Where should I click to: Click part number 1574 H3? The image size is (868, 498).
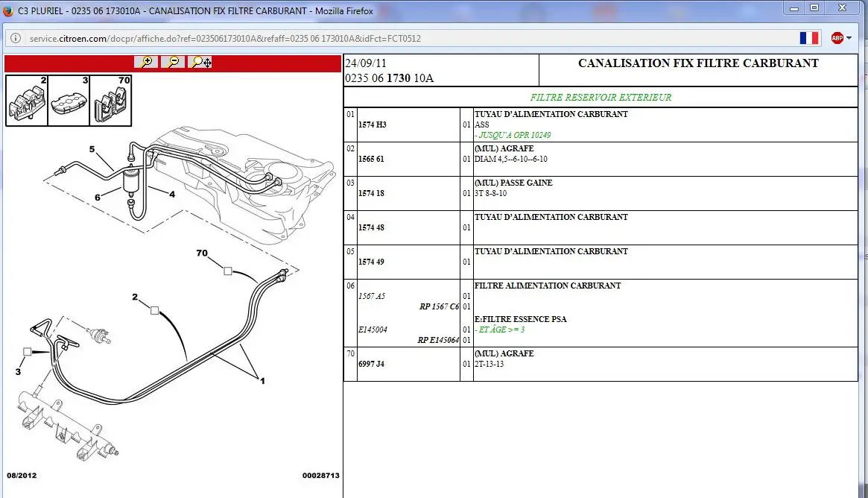click(373, 125)
